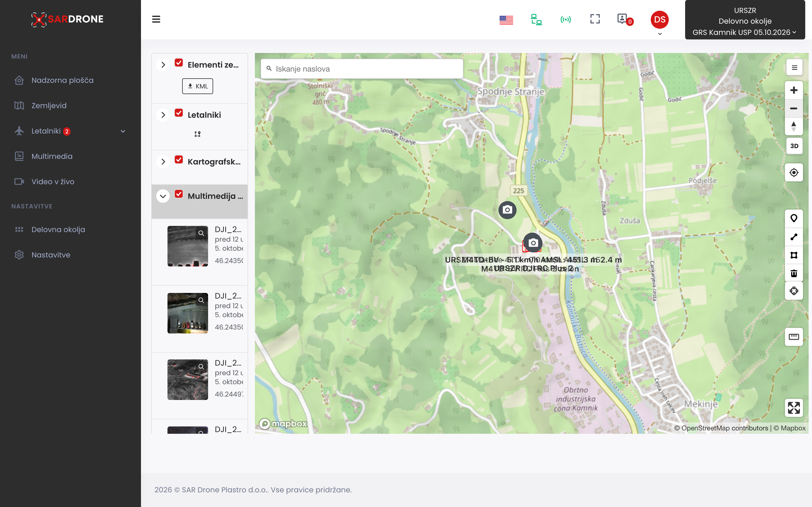Zoom in on the map

click(794, 90)
